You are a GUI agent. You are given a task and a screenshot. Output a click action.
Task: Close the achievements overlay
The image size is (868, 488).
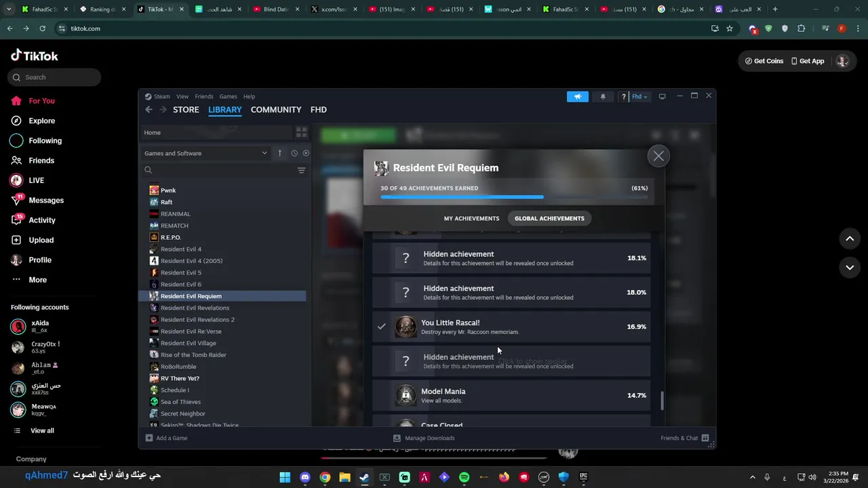click(x=658, y=156)
